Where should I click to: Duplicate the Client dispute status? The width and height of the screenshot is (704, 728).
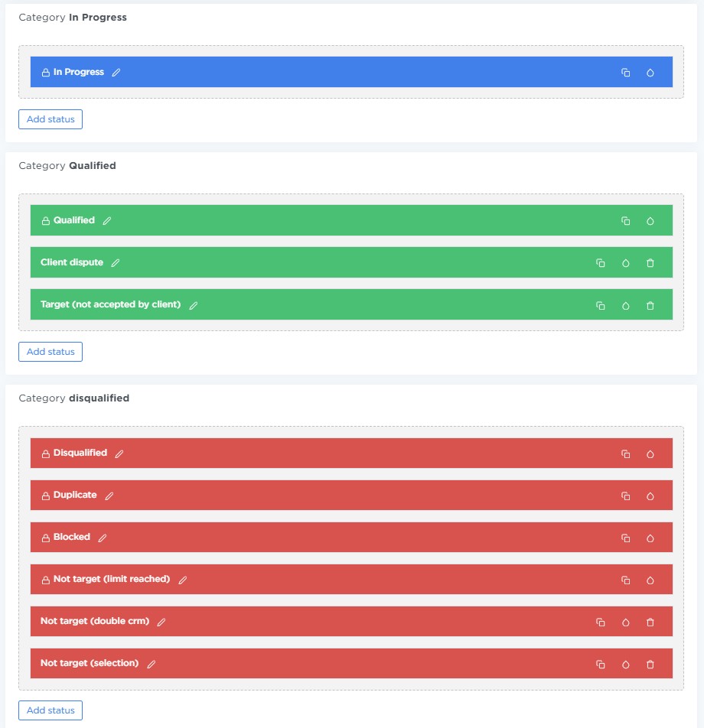pos(601,263)
